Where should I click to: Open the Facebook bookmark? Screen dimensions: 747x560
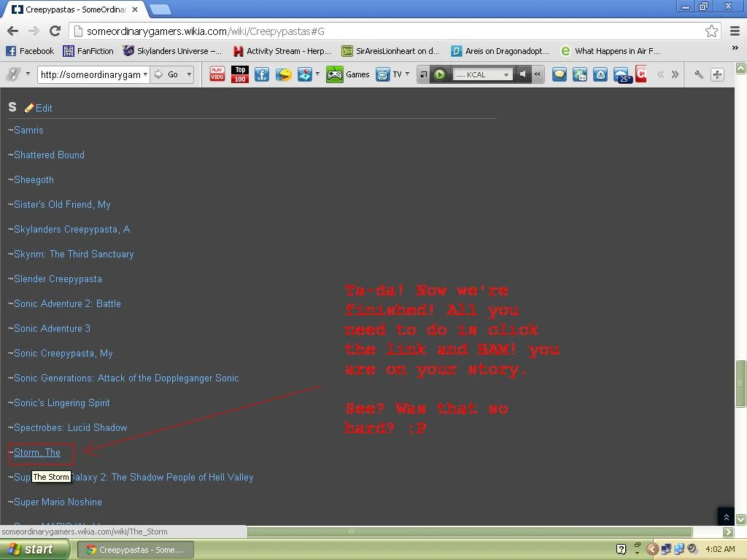pos(29,51)
